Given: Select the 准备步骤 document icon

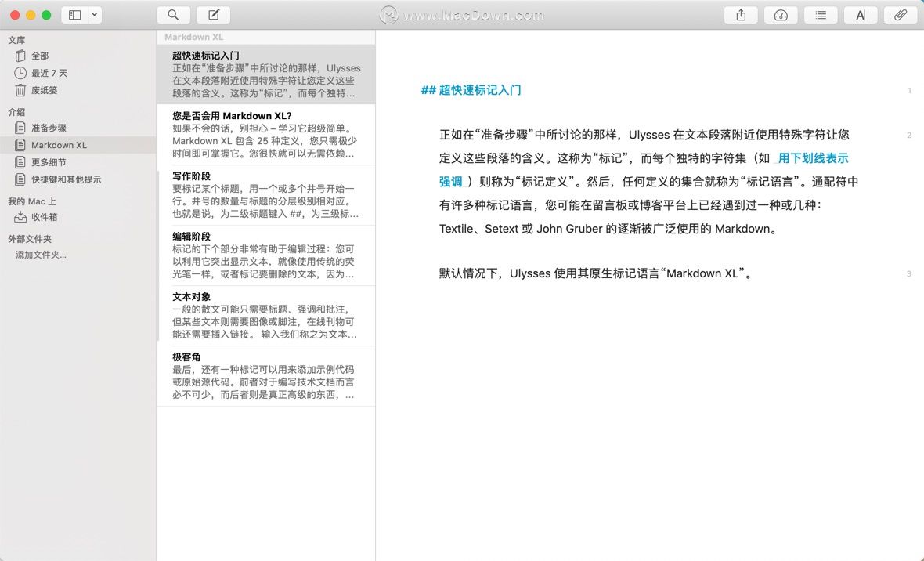Looking at the screenshot, I should click(x=20, y=128).
